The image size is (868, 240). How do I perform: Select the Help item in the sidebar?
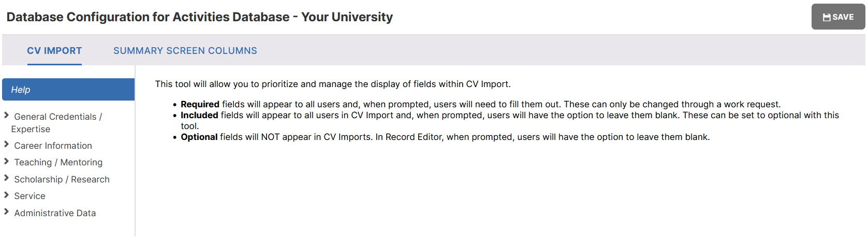(x=68, y=90)
